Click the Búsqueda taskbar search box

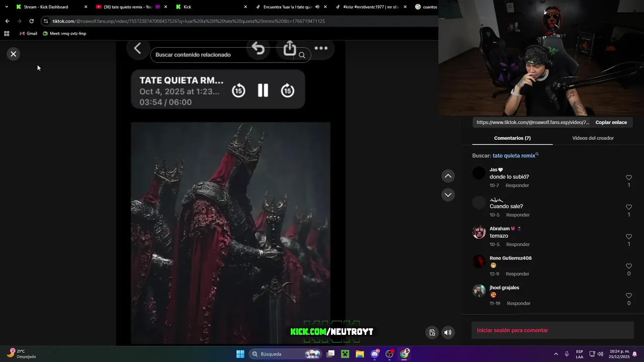(x=285, y=354)
